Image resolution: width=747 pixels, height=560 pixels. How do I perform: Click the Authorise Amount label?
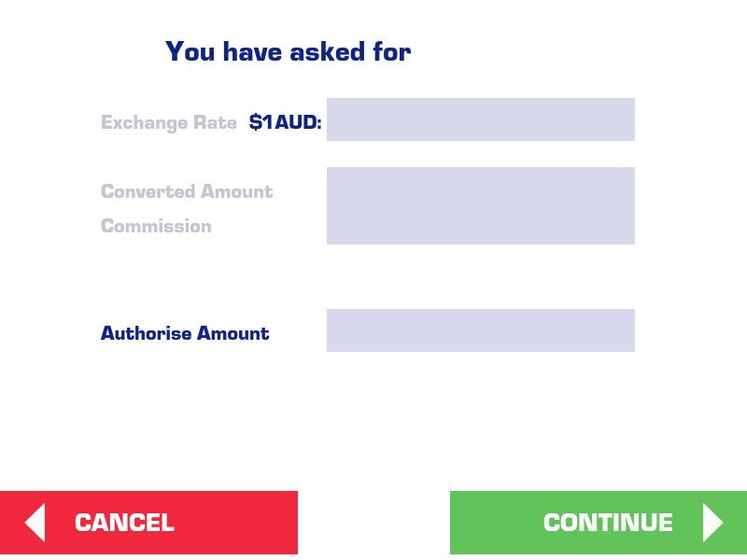click(x=185, y=333)
